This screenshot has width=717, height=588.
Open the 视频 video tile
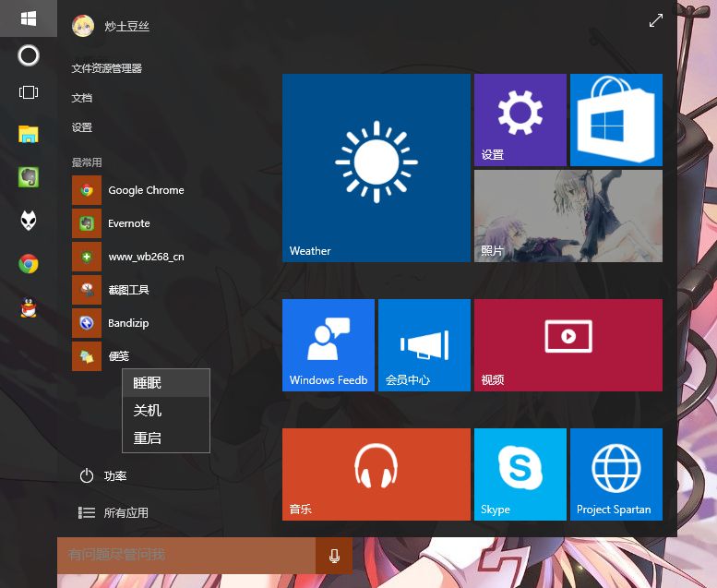pyautogui.click(x=568, y=344)
